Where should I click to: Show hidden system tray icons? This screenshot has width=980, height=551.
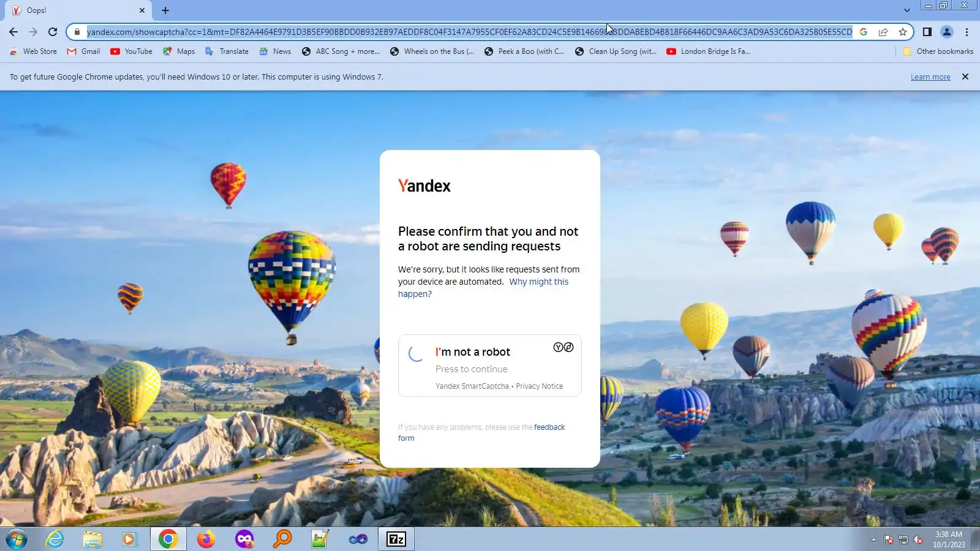pos(873,540)
